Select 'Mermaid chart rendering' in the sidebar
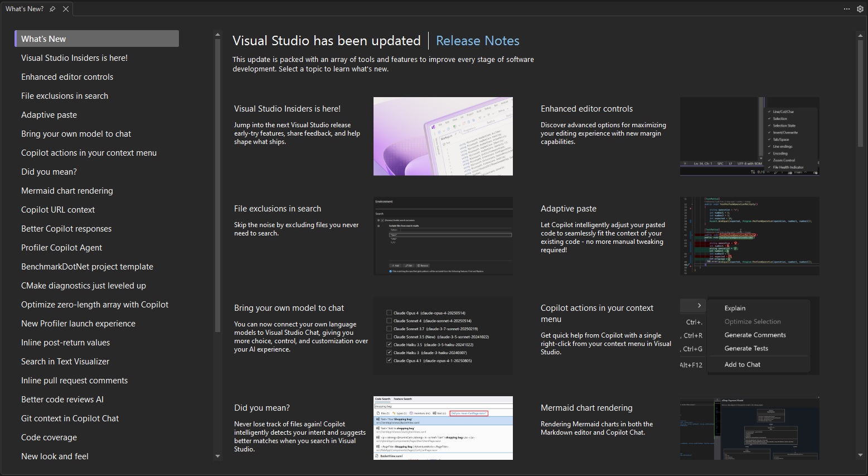868x476 pixels. click(x=67, y=190)
